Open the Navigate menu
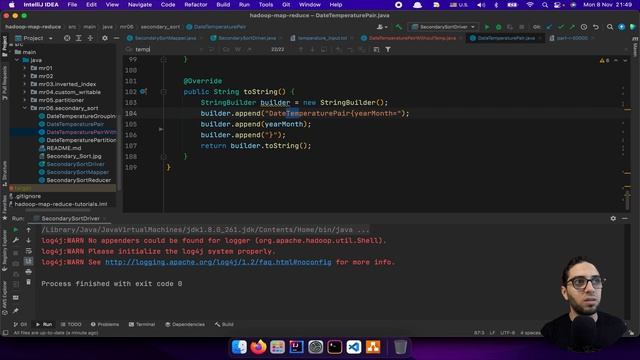Image resolution: width=640 pixels, height=360 pixels. click(x=140, y=5)
